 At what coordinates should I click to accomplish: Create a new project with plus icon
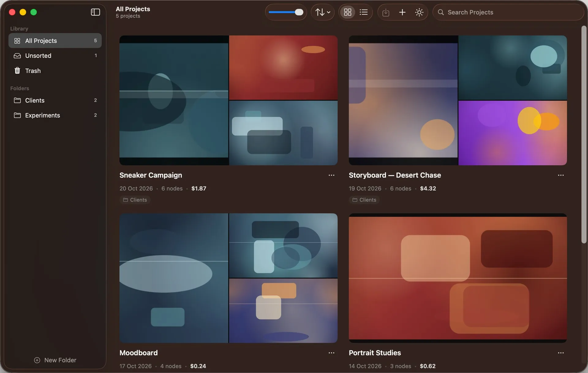pos(402,12)
